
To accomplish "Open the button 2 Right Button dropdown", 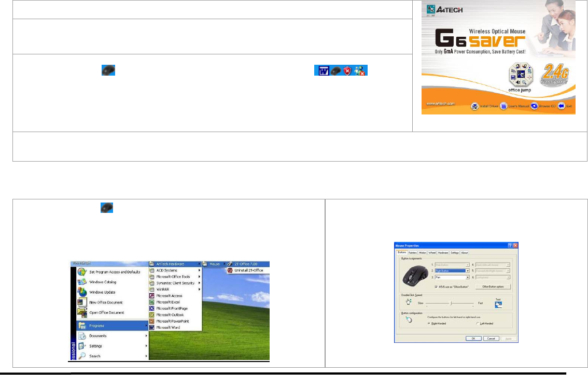I will (x=452, y=271).
